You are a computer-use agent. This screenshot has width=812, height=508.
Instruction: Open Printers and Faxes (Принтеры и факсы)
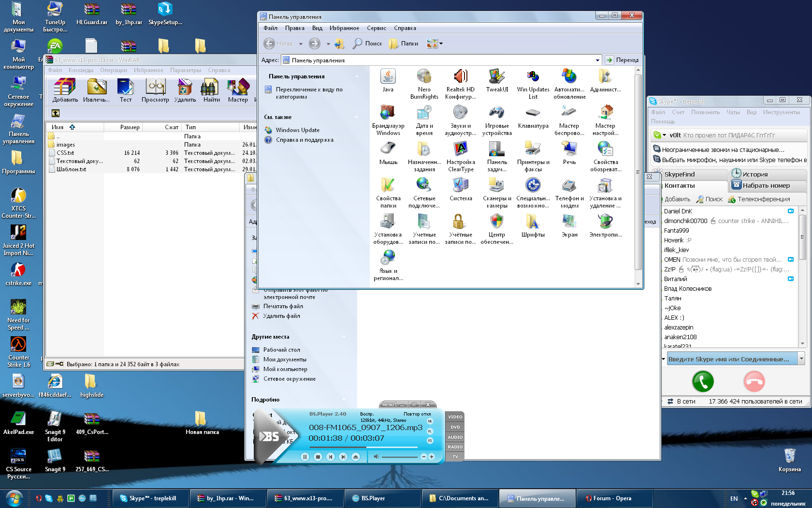pos(533,156)
